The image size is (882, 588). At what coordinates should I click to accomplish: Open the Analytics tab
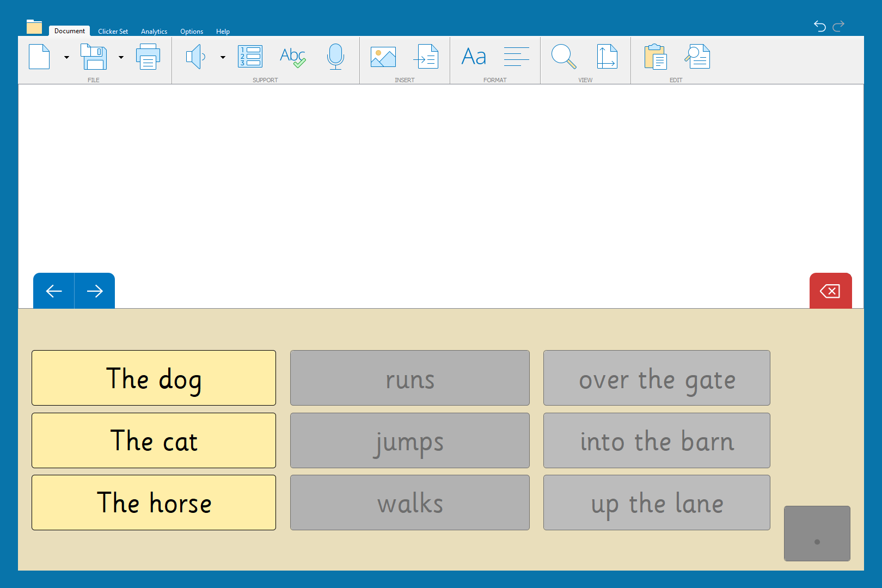tap(154, 32)
